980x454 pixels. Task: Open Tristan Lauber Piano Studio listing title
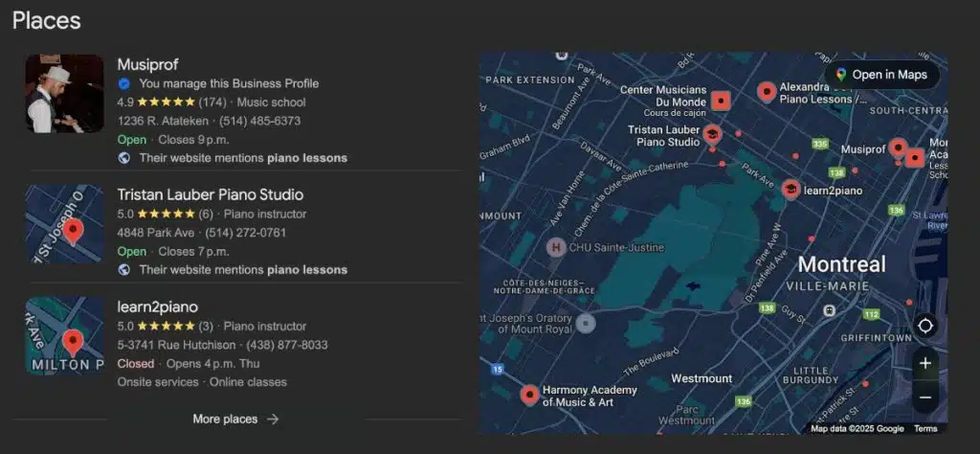click(x=210, y=194)
